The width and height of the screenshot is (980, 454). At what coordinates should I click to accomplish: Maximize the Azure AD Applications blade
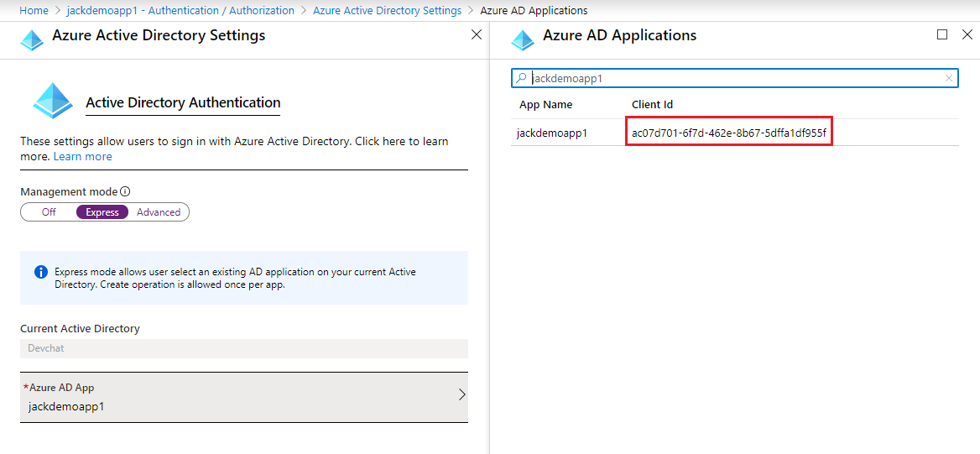(x=942, y=35)
